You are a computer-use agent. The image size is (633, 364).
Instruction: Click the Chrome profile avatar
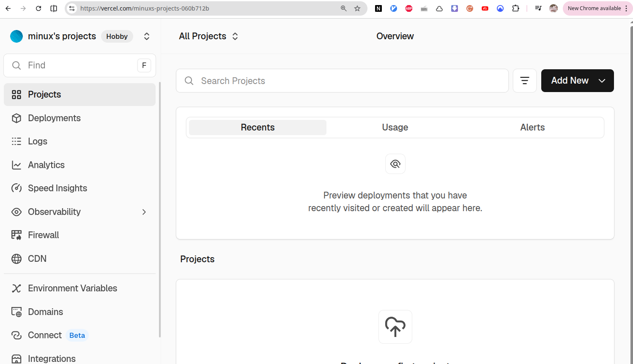pos(554,8)
